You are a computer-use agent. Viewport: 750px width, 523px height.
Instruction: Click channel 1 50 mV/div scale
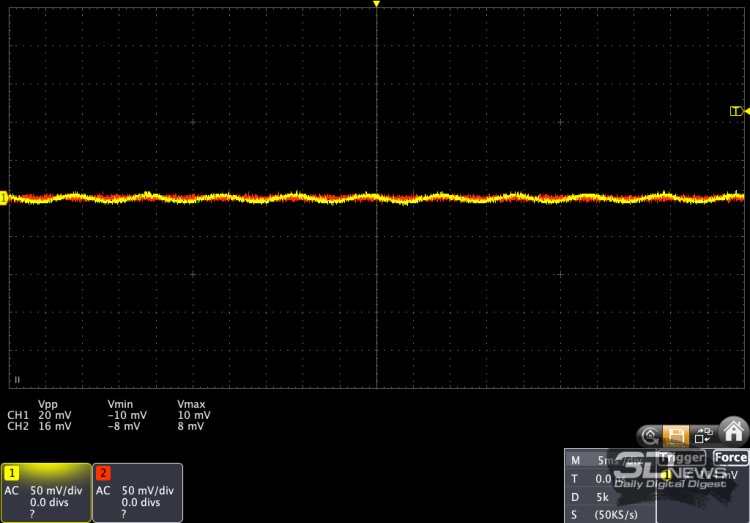coord(56,490)
